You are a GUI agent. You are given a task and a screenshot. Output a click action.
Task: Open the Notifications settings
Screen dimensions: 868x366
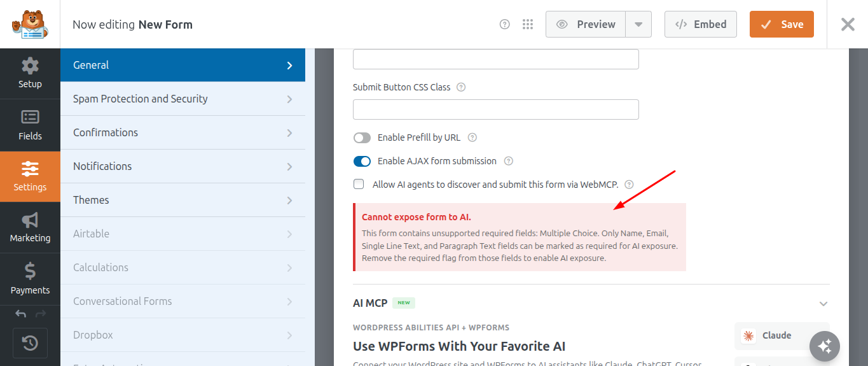[183, 166]
